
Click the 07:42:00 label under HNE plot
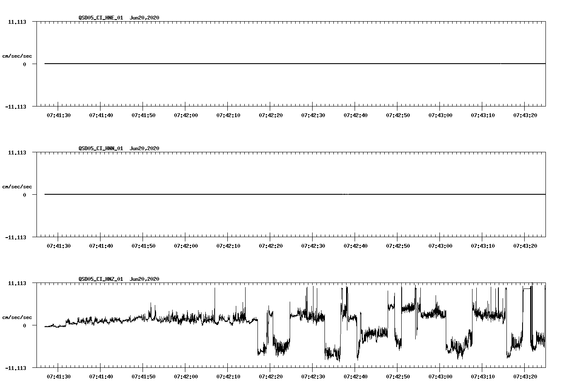(186, 115)
